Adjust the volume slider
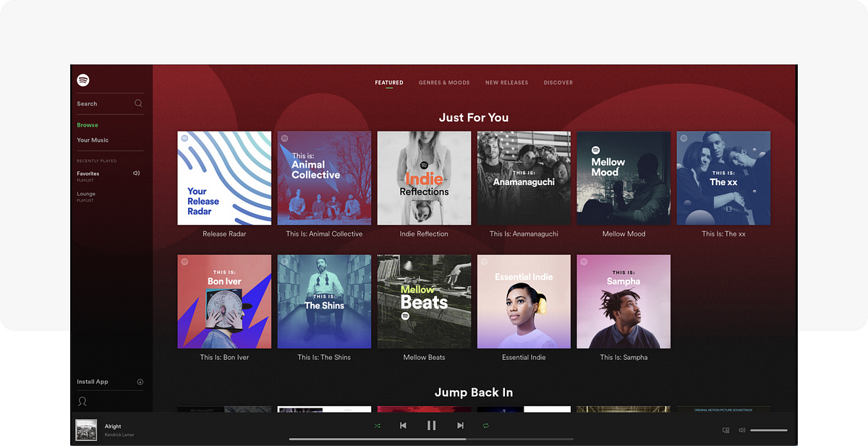 (x=769, y=430)
